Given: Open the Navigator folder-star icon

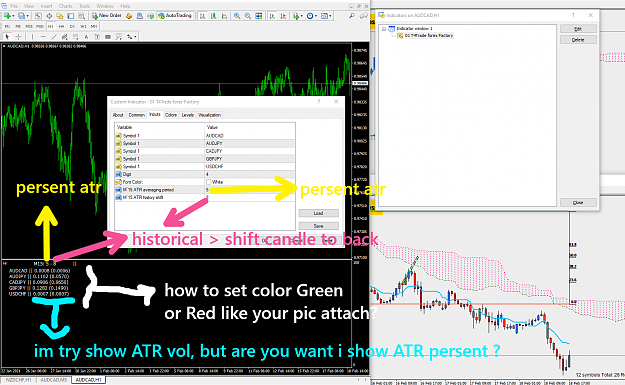Looking at the screenshot, I should coord(59,16).
